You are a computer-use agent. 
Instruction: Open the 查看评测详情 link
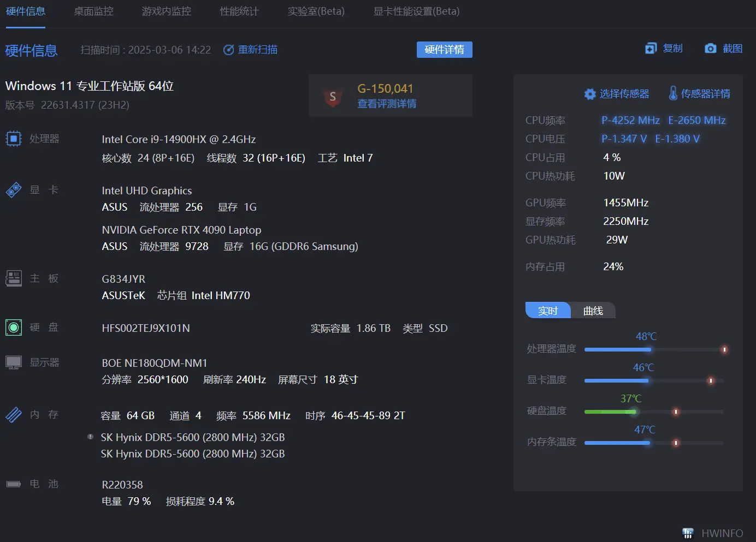(x=387, y=104)
